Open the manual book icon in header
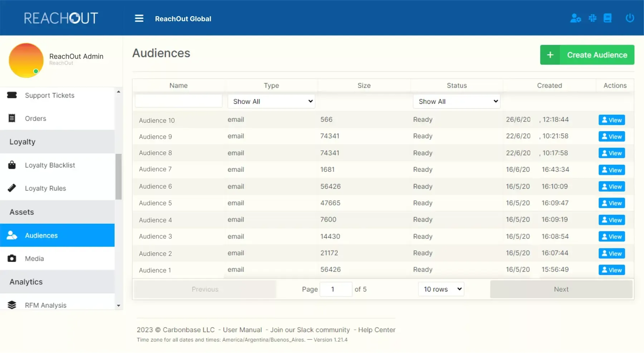The image size is (644, 353). 608,18
